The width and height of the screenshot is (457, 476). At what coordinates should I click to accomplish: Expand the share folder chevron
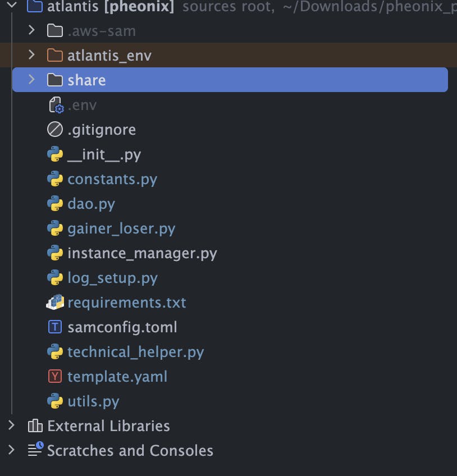click(32, 80)
